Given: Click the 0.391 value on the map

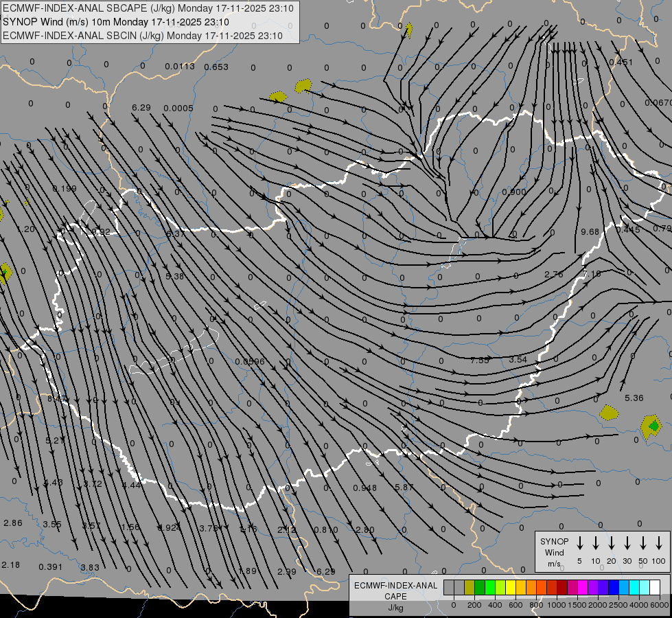Looking at the screenshot, I should pyautogui.click(x=51, y=567).
